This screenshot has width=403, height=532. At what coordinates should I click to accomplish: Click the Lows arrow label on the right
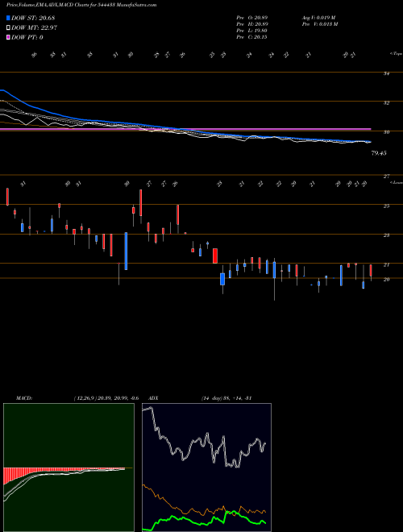tap(396, 182)
